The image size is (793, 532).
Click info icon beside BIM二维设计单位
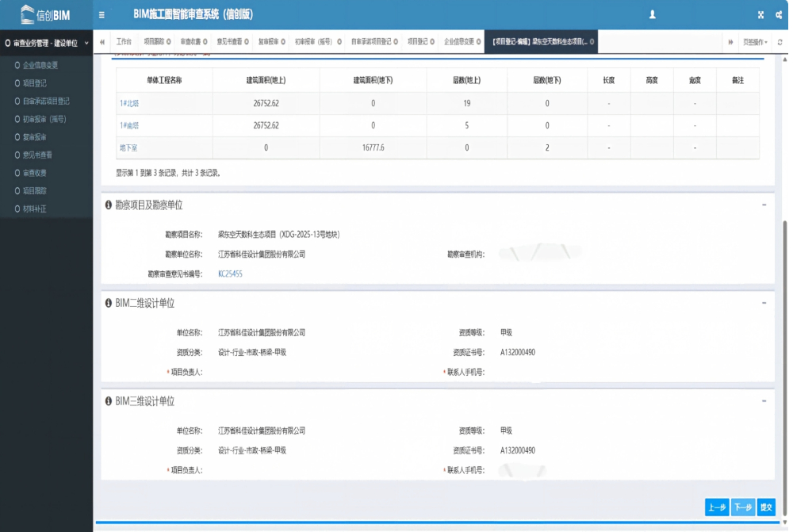point(108,303)
